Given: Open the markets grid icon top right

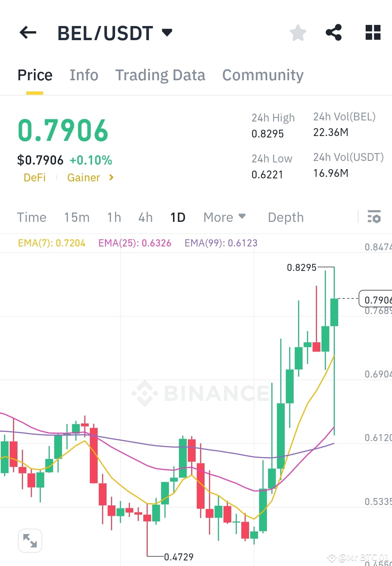Looking at the screenshot, I should pyautogui.click(x=372, y=33).
